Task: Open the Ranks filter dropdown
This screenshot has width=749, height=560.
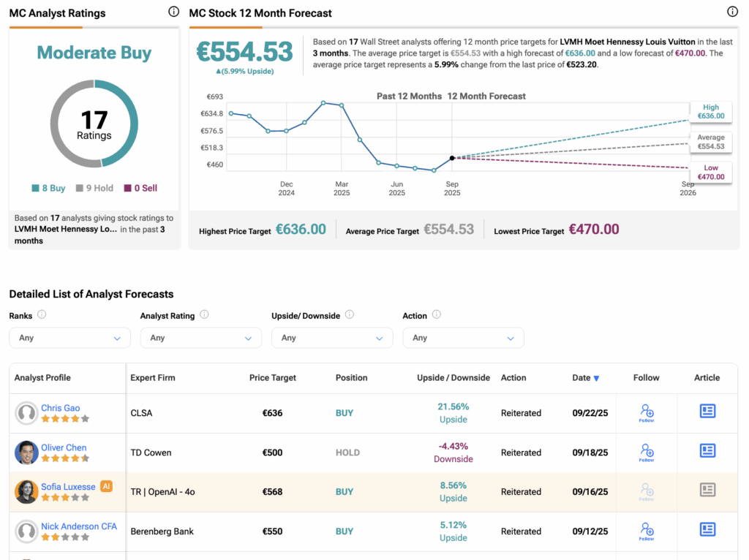Action: coord(69,338)
